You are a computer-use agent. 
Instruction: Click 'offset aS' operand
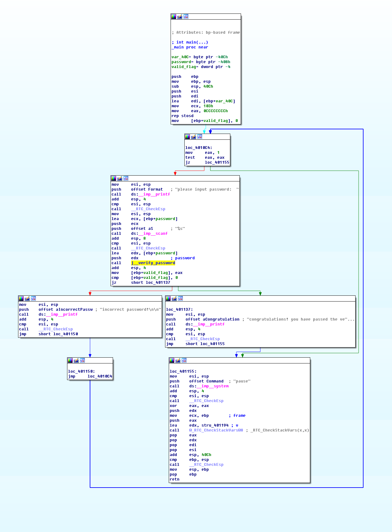(142, 229)
